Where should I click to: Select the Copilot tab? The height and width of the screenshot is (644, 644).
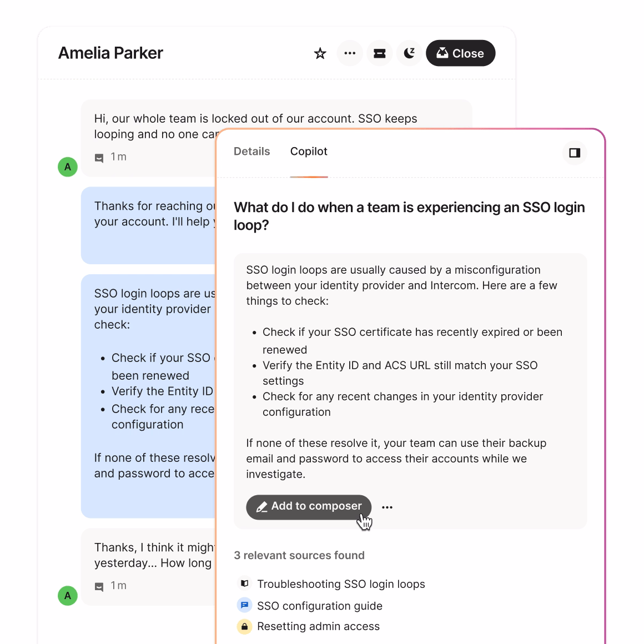309,152
